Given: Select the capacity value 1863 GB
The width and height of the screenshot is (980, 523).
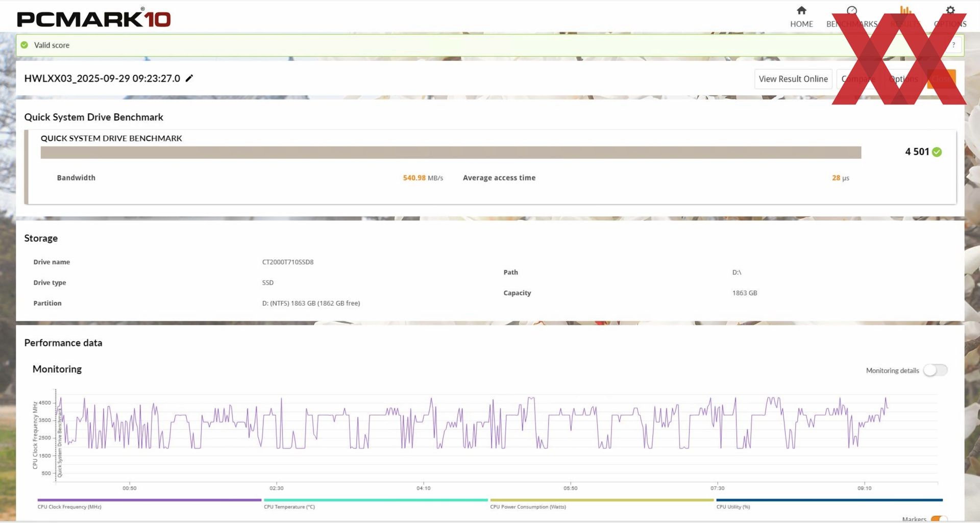Looking at the screenshot, I should point(745,293).
